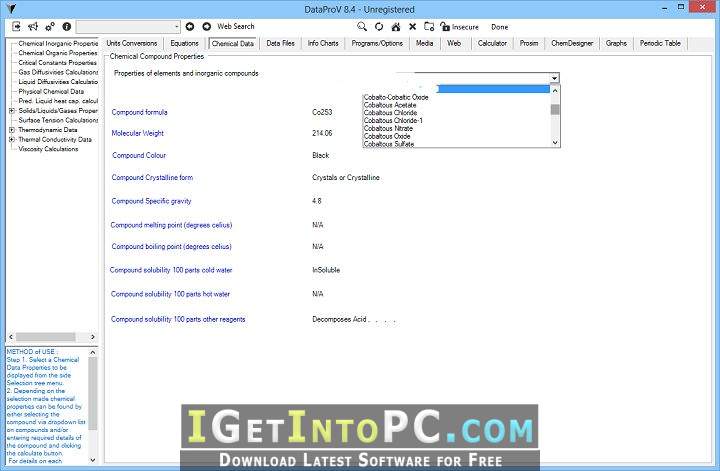Select Viscosity Calculations tree item
Image resolution: width=720 pixels, height=471 pixels.
coord(48,149)
